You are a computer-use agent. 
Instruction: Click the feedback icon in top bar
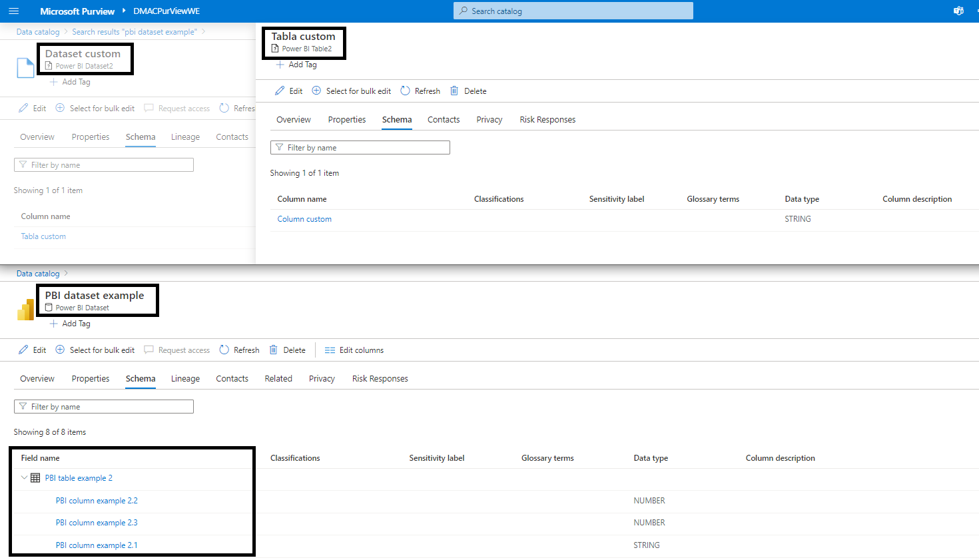tap(958, 11)
